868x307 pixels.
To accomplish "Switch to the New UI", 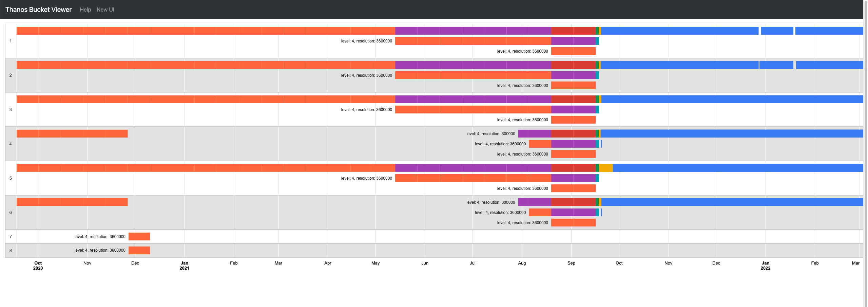I will click(105, 10).
